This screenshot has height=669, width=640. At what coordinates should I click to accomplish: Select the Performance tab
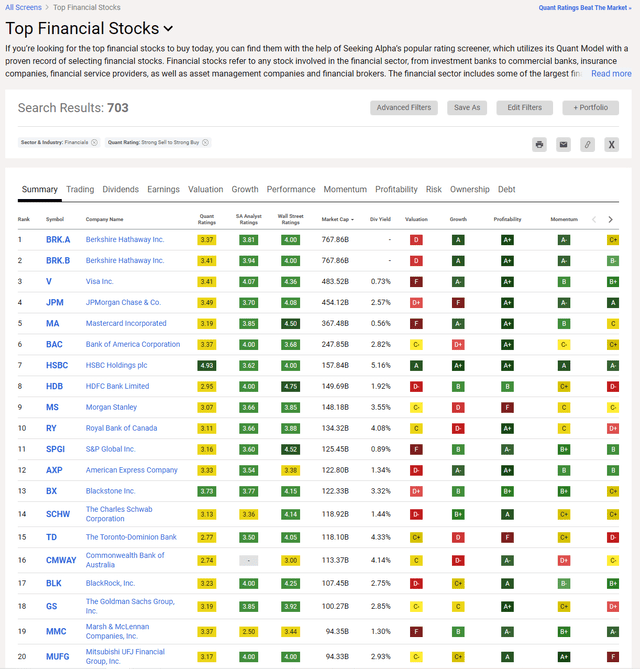pyautogui.click(x=291, y=189)
